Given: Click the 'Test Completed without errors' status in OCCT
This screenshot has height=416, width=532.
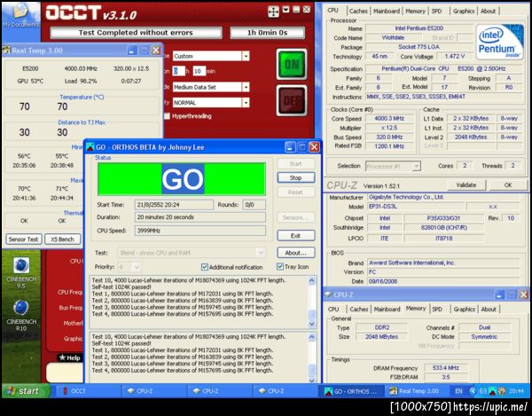Looking at the screenshot, I should click(136, 33).
